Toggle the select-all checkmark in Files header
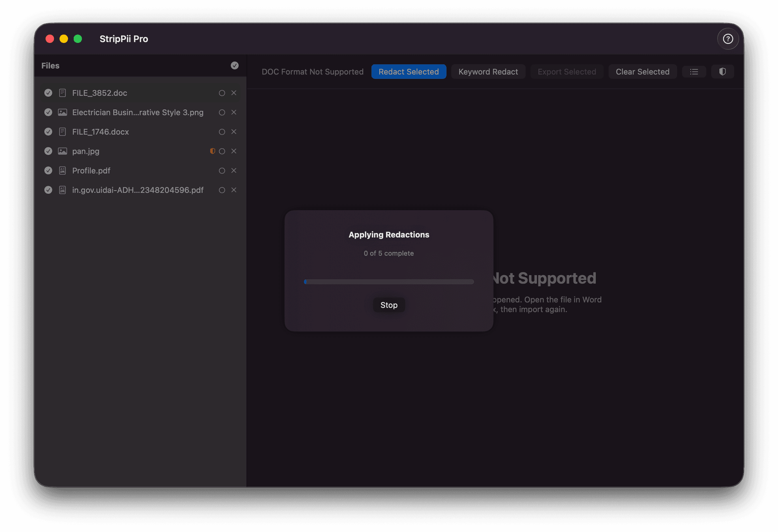The height and width of the screenshot is (532, 778). tap(234, 65)
